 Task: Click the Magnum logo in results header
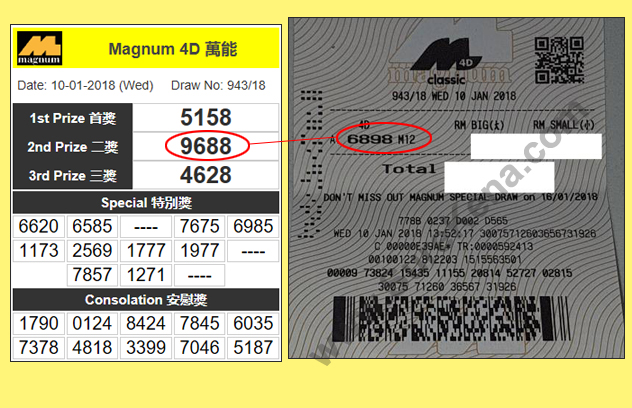point(40,48)
